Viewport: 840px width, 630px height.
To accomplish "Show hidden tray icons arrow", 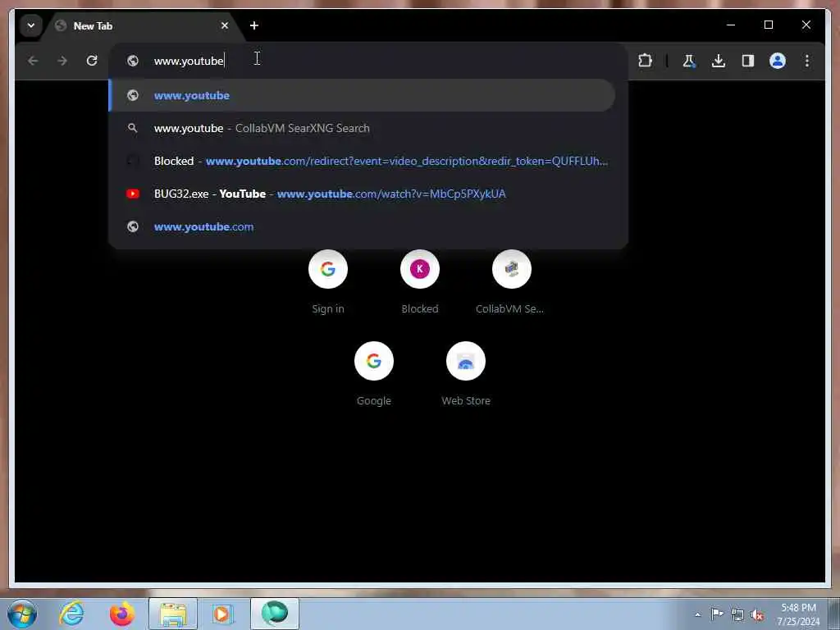I will coord(697,614).
